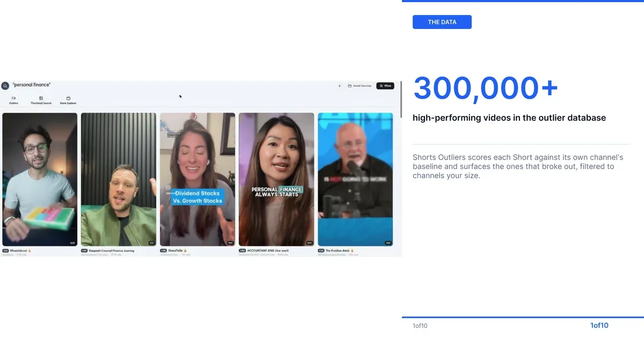Click the plus icon beside Saved Searches
644x338 pixels.
tap(339, 86)
